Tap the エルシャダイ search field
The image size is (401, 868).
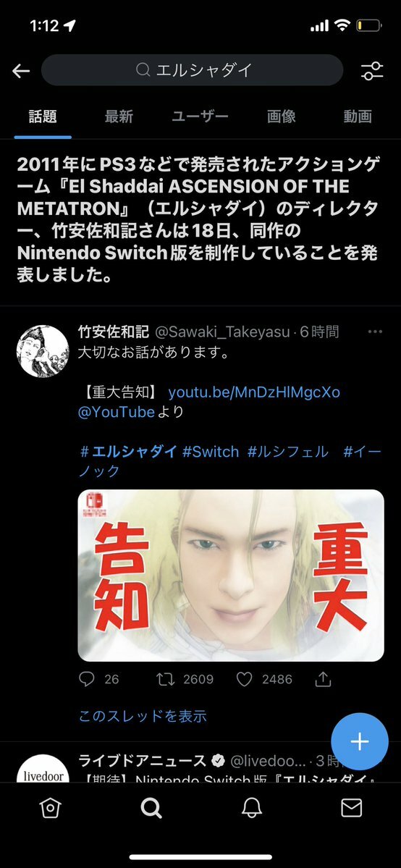coord(193,69)
